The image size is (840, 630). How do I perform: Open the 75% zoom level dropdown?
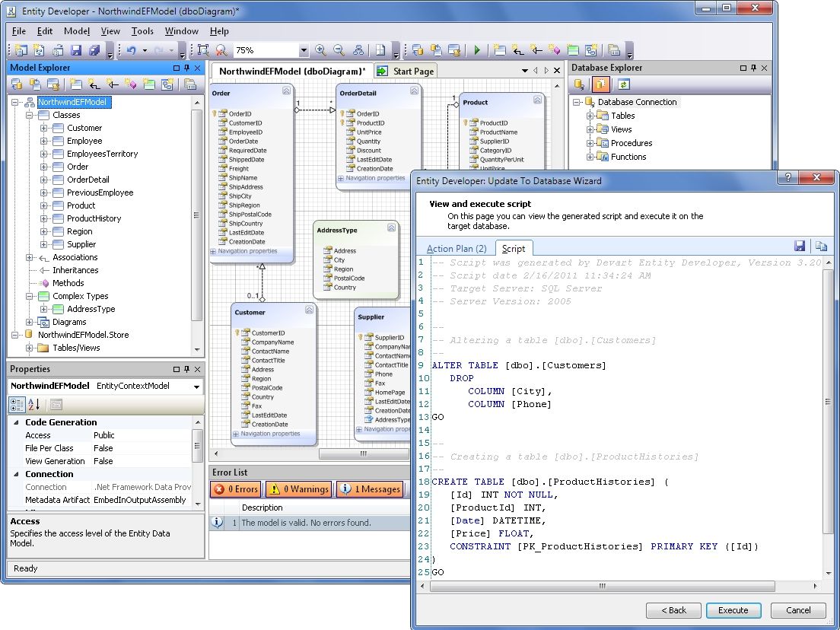coord(304,51)
